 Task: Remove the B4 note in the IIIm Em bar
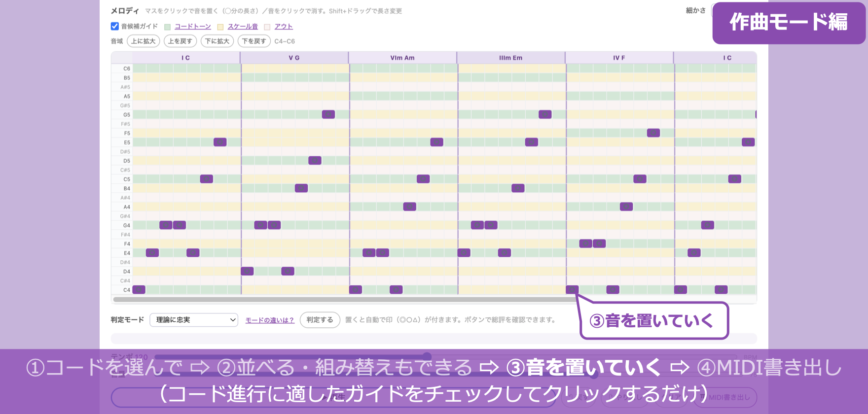pos(518,188)
